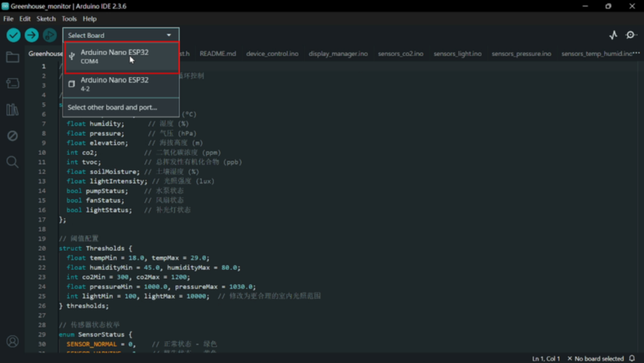Screen dimensions: 644x363
Task: Open the Boards Manager sidebar panel
Action: pyautogui.click(x=12, y=83)
